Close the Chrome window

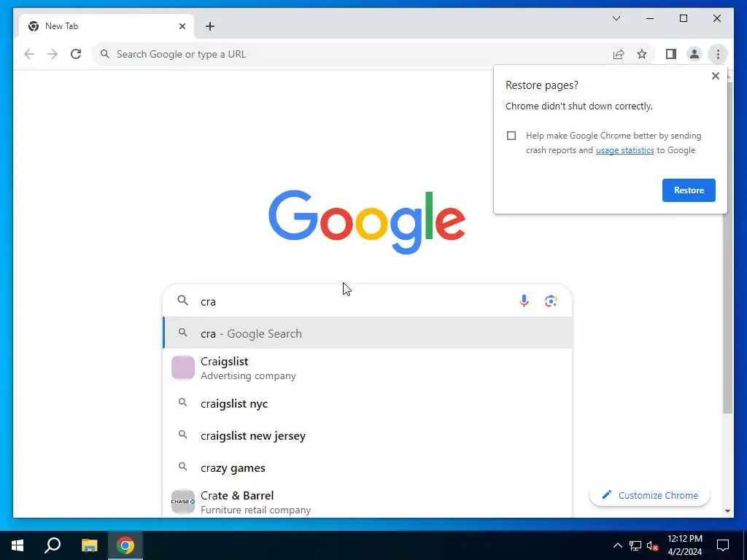tap(716, 18)
